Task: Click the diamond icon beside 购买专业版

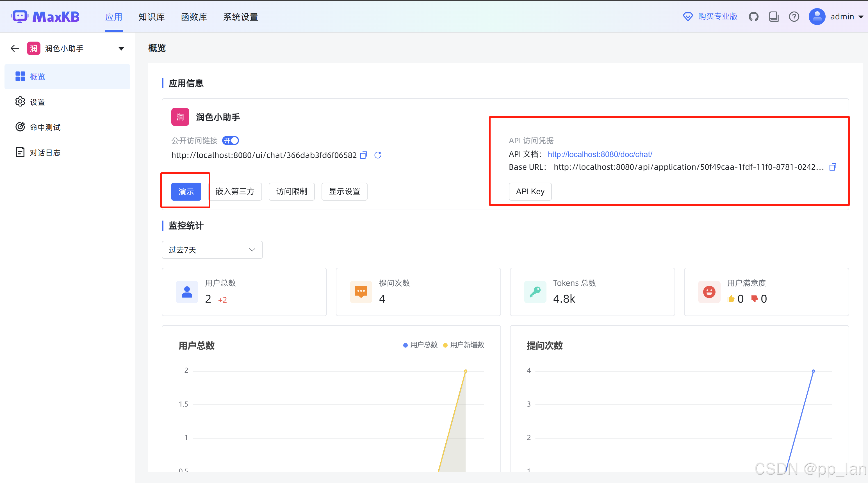Action: pos(688,17)
